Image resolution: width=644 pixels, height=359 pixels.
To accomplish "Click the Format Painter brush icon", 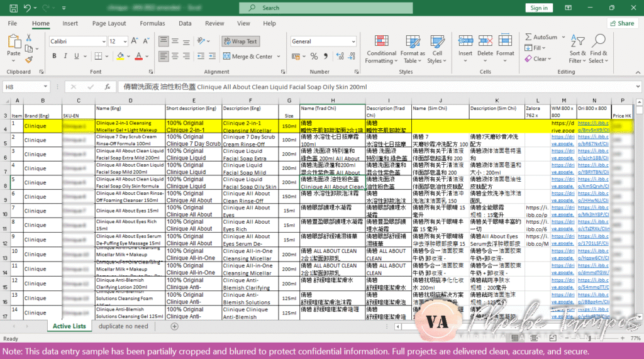I will pyautogui.click(x=29, y=60).
